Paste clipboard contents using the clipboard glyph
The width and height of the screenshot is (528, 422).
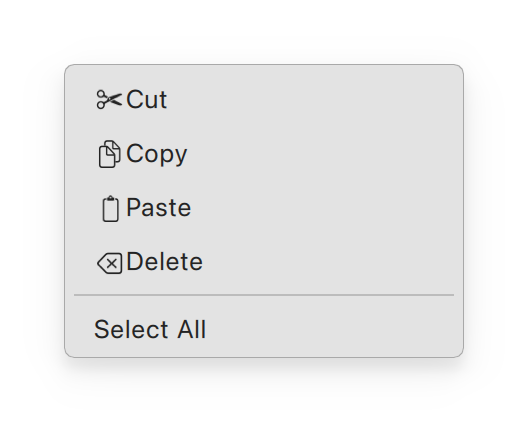click(x=110, y=208)
